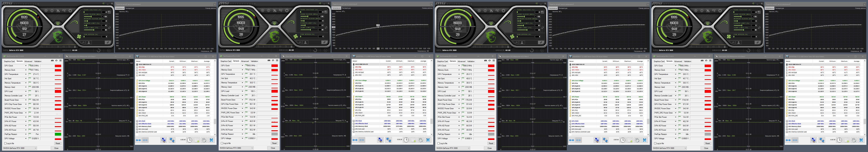Click the refresh icon in leftmost GPU-Z window
The width and height of the screenshot is (868, 152).
tap(56, 60)
